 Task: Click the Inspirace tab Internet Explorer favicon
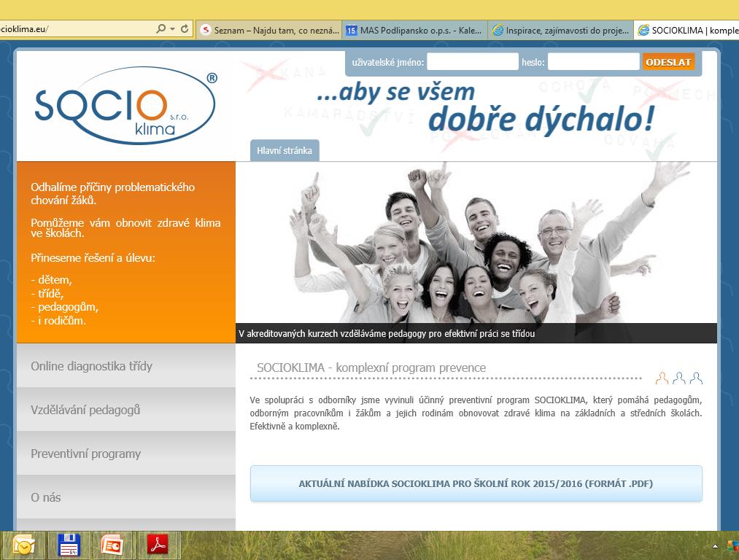click(498, 30)
